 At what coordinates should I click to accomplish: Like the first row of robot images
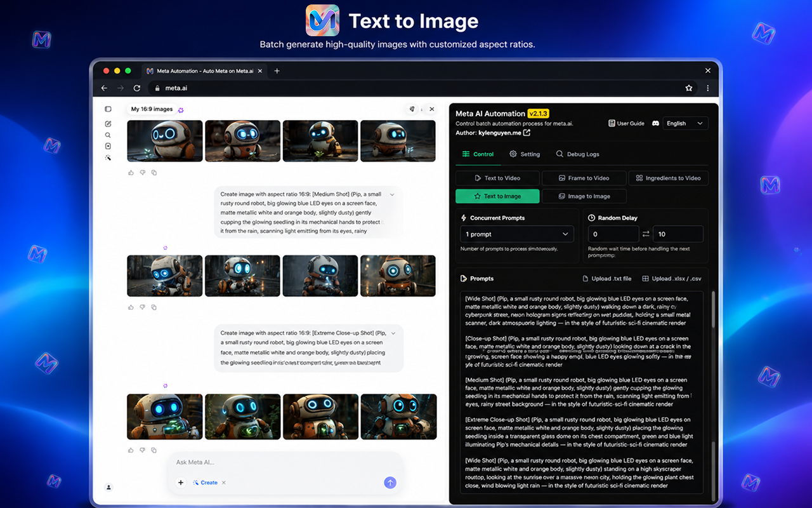tap(131, 172)
